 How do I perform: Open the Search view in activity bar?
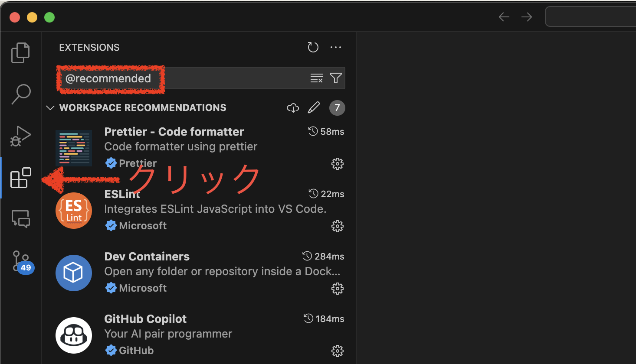click(x=20, y=94)
